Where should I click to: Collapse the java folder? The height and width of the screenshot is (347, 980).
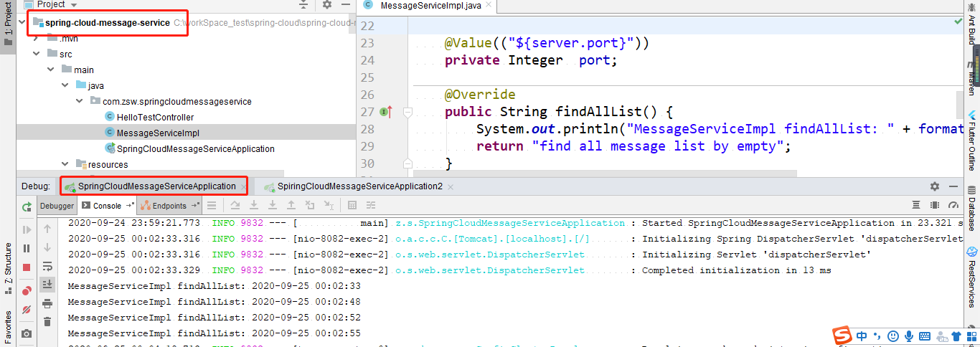(x=65, y=85)
